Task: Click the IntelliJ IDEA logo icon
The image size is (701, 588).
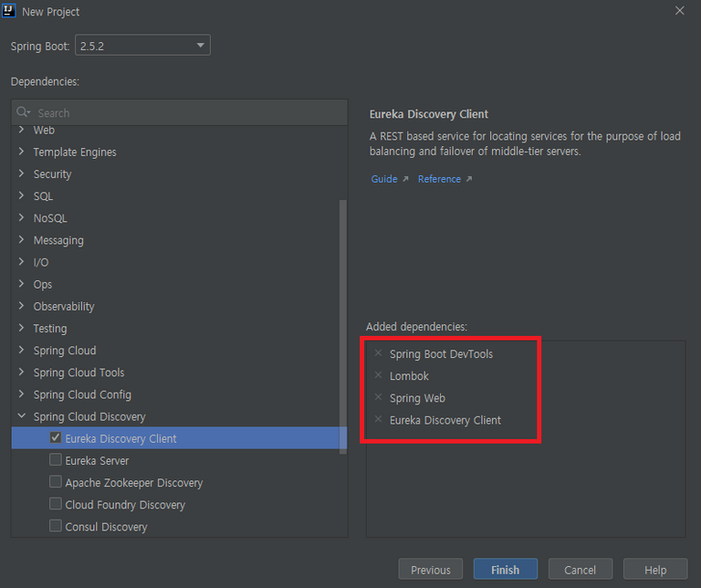Action: coord(8,10)
